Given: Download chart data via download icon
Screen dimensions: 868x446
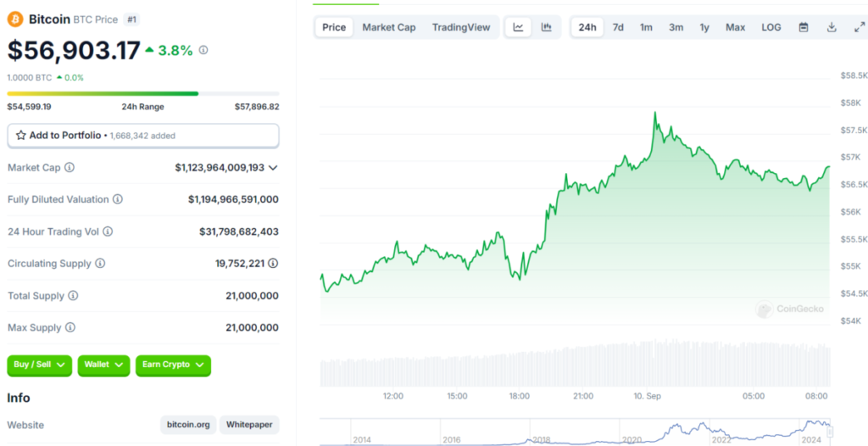Looking at the screenshot, I should [x=832, y=27].
